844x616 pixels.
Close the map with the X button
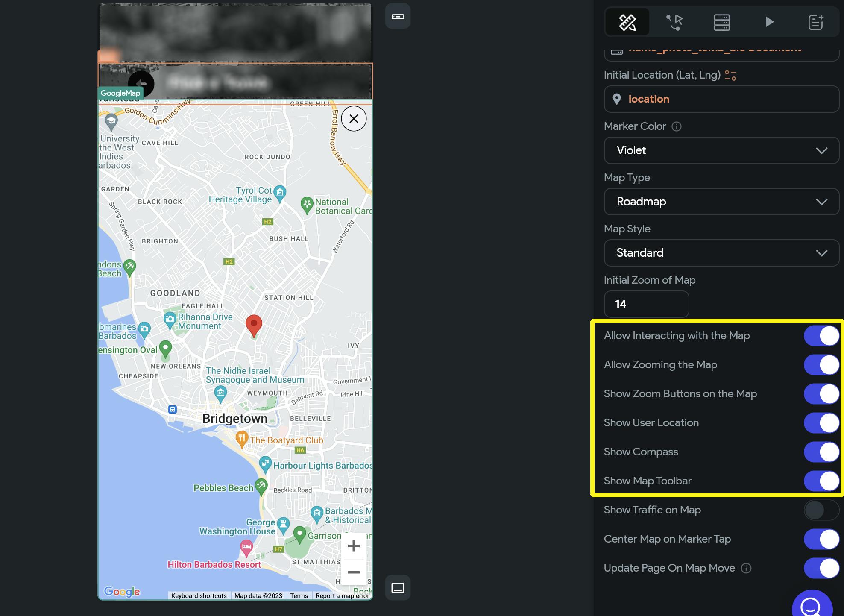point(354,119)
